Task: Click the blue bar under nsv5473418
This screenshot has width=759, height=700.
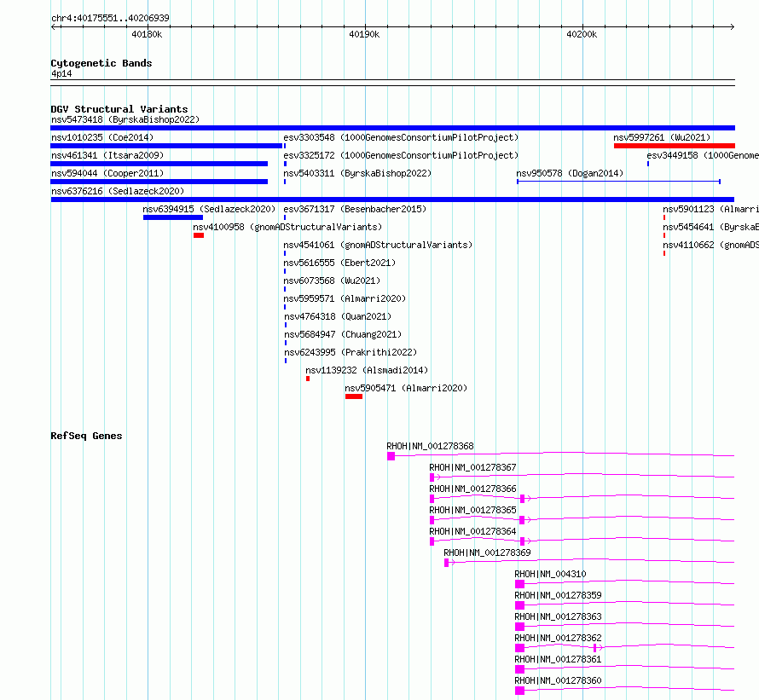Action: (x=392, y=128)
